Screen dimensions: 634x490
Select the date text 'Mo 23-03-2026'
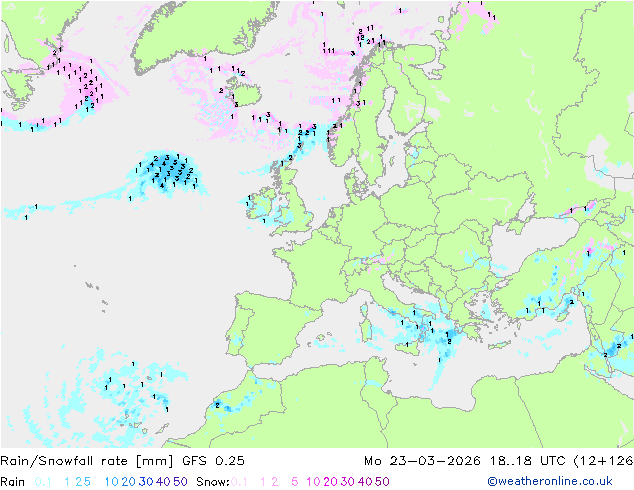tap(423, 461)
